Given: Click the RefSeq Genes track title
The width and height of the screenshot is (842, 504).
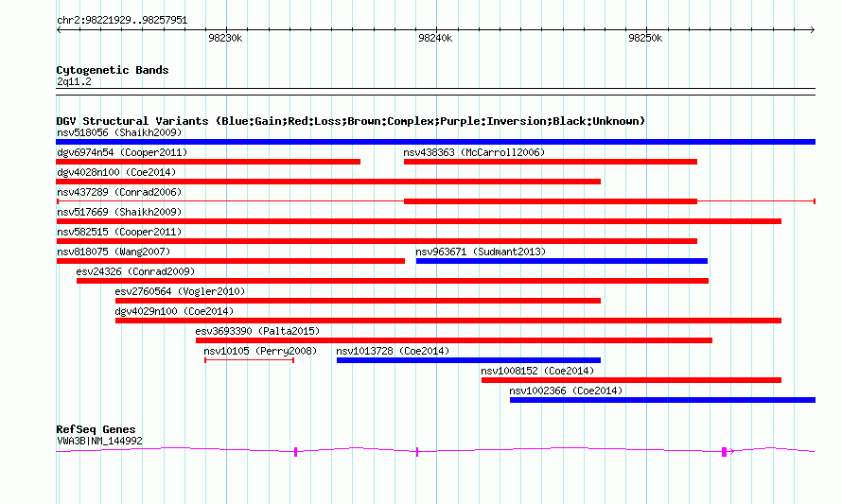Looking at the screenshot, I should [96, 429].
